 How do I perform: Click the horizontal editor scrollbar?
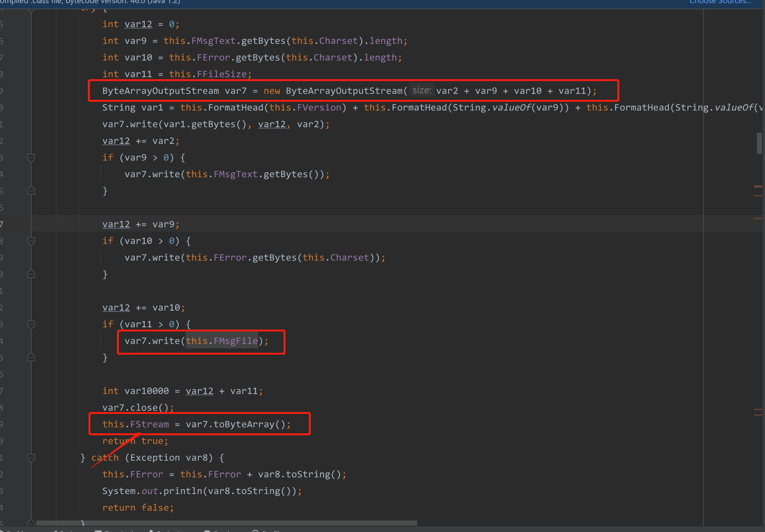point(227,523)
